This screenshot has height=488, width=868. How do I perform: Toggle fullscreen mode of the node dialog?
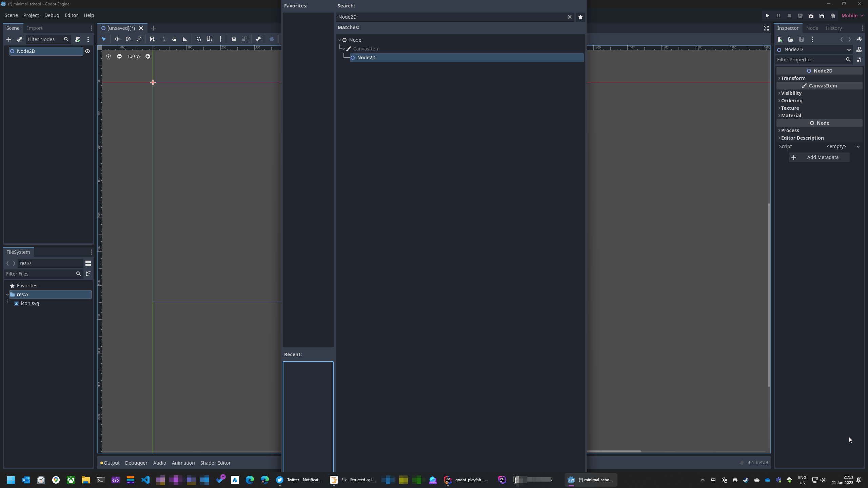766,28
